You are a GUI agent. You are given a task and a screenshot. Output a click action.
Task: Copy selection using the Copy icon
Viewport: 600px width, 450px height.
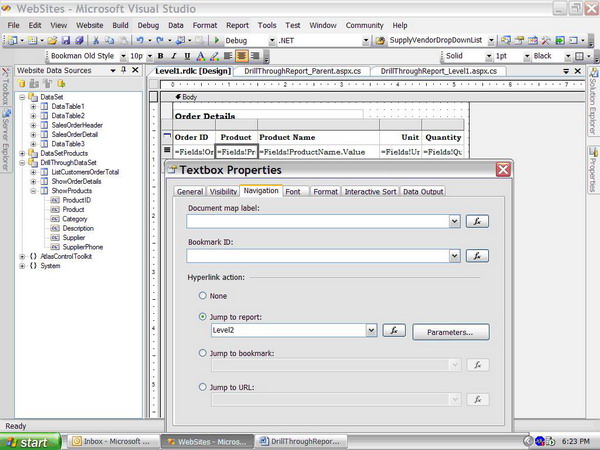pos(110,40)
